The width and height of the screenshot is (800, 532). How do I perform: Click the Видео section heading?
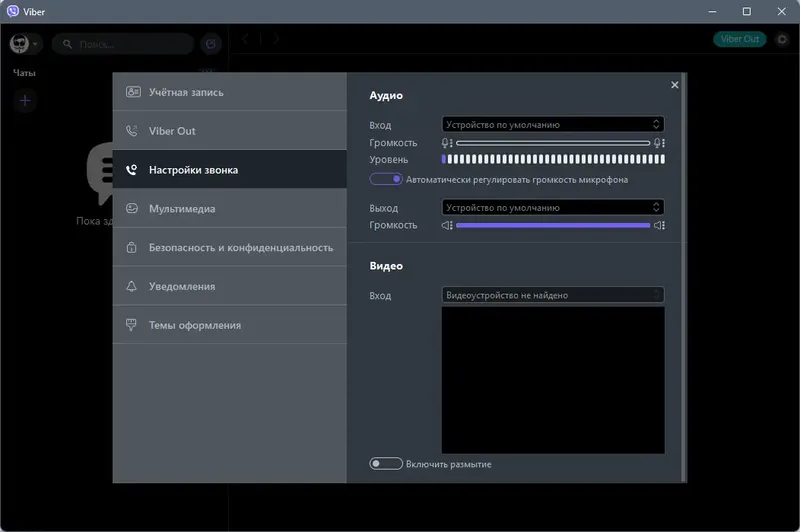(x=386, y=266)
